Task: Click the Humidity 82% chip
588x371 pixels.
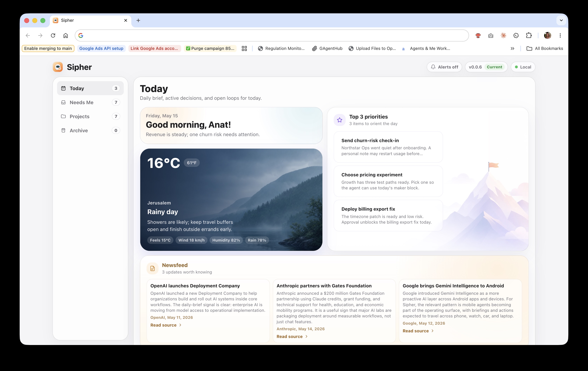Action: coord(226,240)
